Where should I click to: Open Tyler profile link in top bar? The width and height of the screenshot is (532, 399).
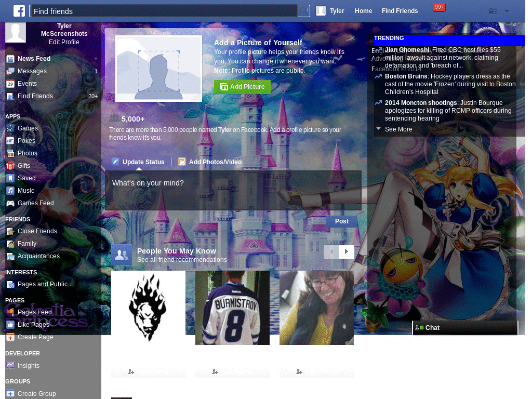(330, 11)
